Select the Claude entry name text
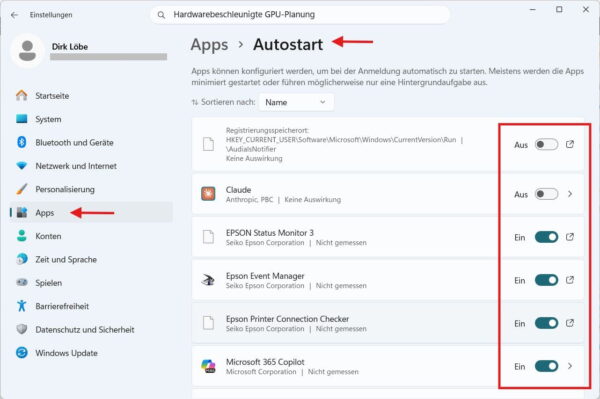Image resolution: width=600 pixels, height=399 pixels. pyautogui.click(x=238, y=190)
